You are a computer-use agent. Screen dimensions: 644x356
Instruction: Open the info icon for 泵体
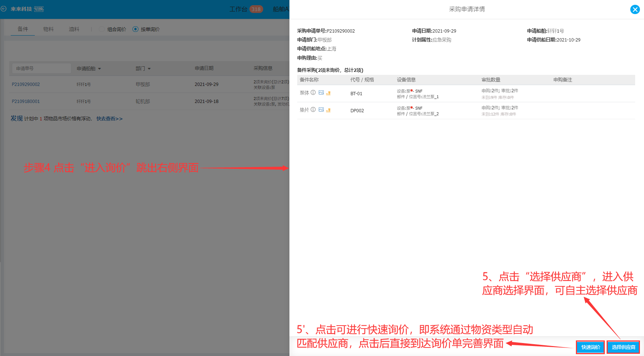pyautogui.click(x=313, y=93)
